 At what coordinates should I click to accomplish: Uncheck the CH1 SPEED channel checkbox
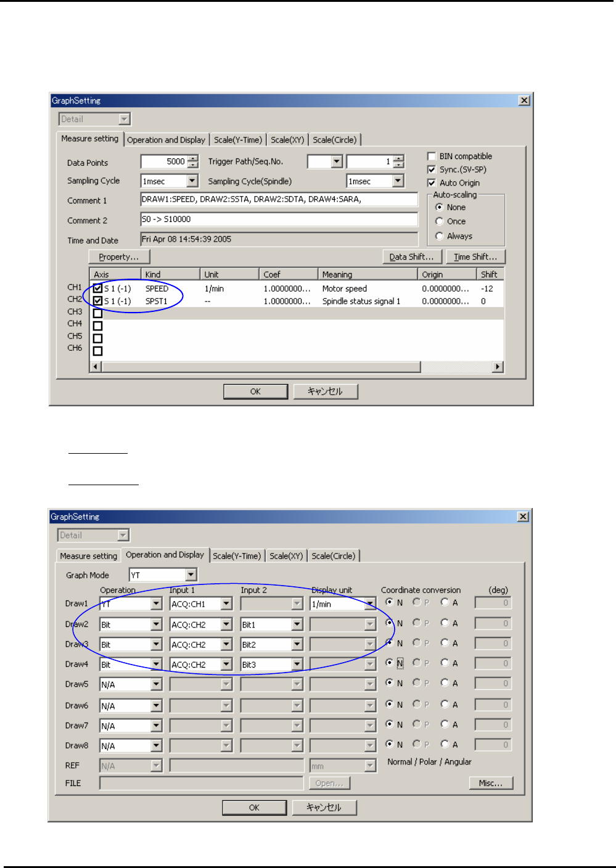(x=98, y=289)
